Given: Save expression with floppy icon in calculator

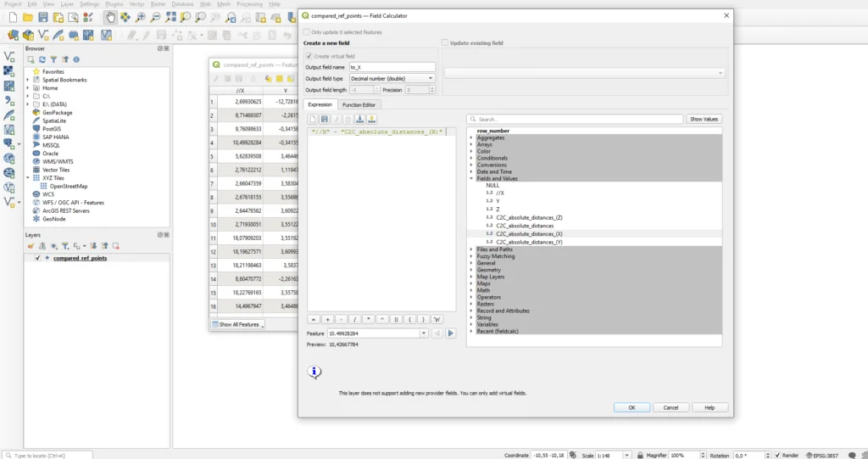Looking at the screenshot, I should 325,119.
